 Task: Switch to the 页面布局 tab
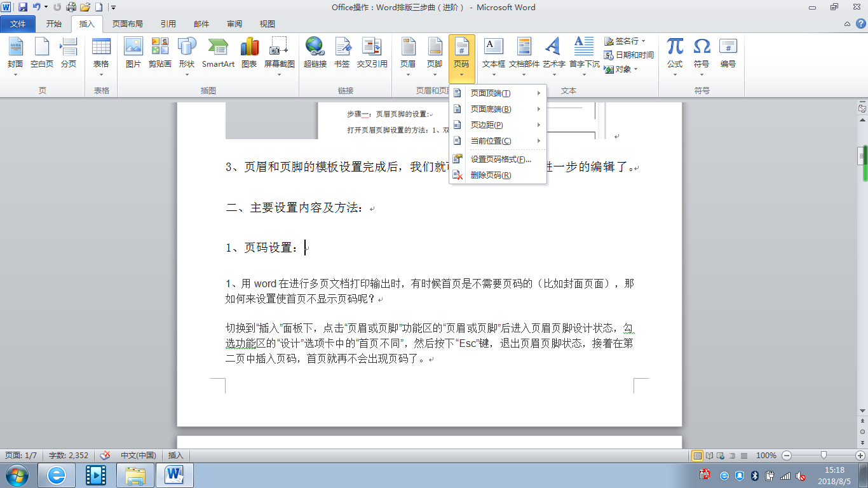coord(128,24)
